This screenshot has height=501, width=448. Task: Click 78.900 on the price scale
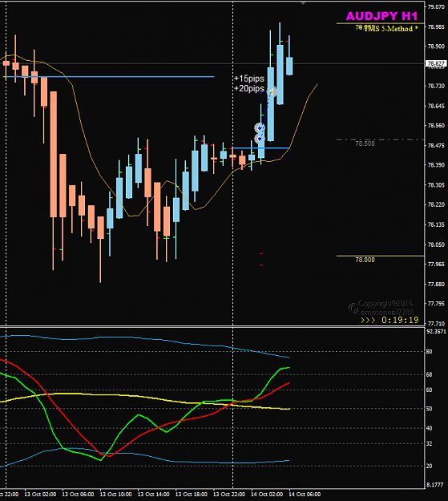click(x=436, y=46)
